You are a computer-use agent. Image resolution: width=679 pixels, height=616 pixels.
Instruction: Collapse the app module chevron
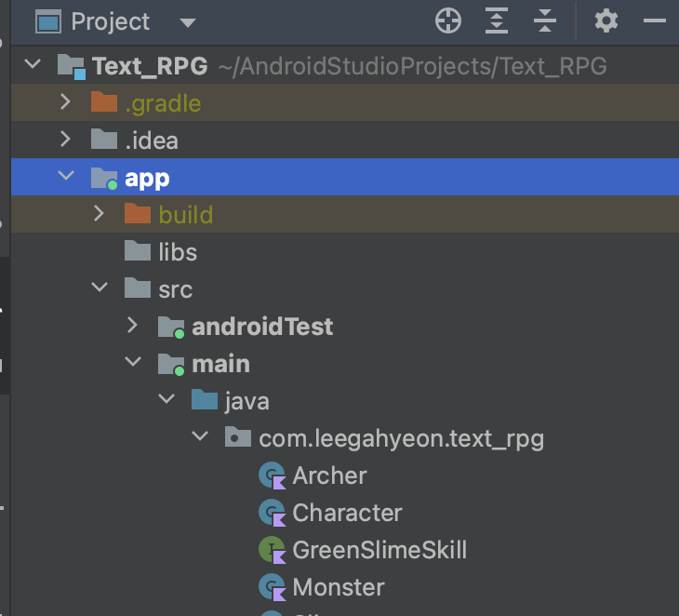[66, 176]
